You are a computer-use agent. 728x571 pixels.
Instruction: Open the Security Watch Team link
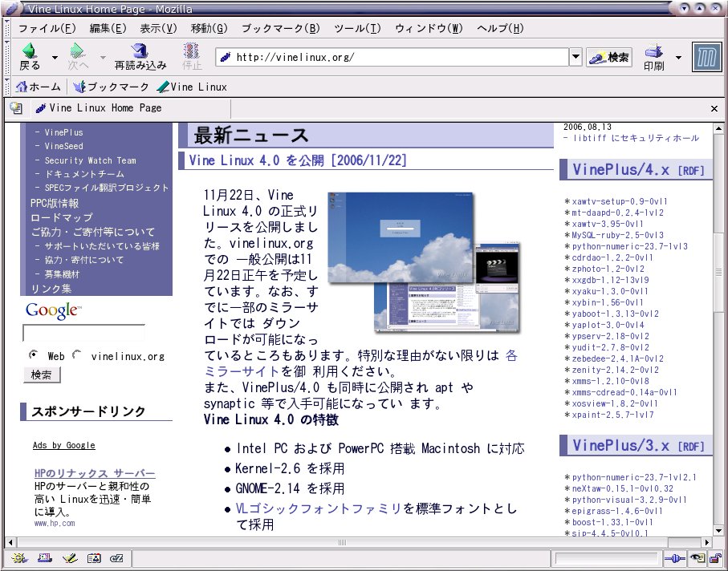(90, 160)
